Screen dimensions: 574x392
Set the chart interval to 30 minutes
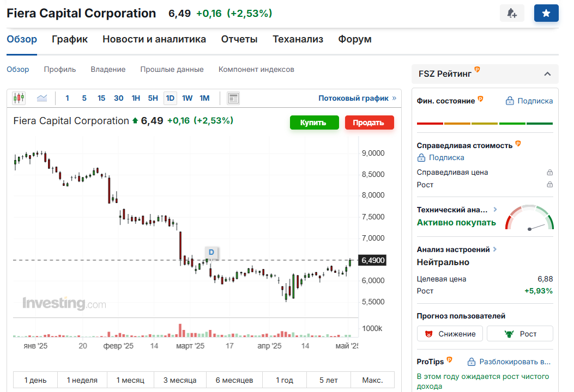coord(119,98)
